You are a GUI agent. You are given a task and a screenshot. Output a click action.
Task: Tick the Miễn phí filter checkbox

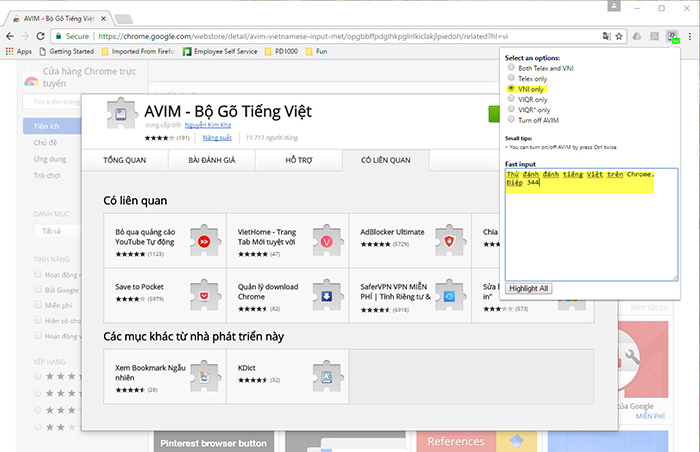[38, 305]
